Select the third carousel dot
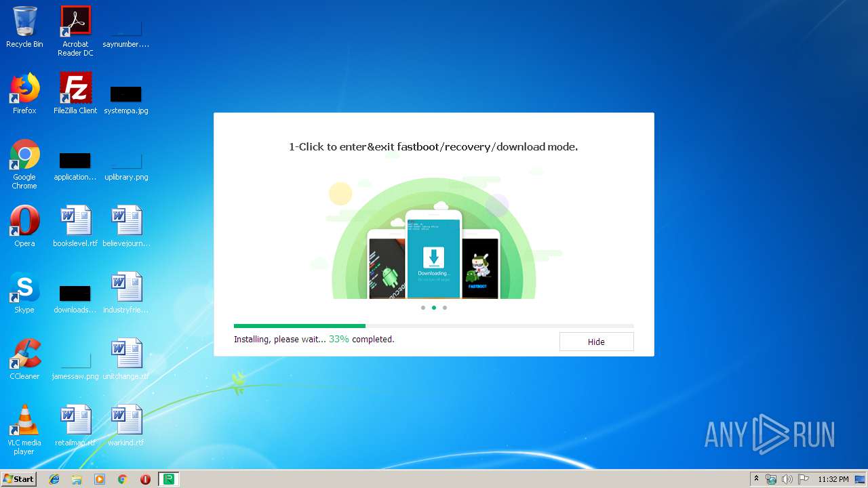 [445, 308]
